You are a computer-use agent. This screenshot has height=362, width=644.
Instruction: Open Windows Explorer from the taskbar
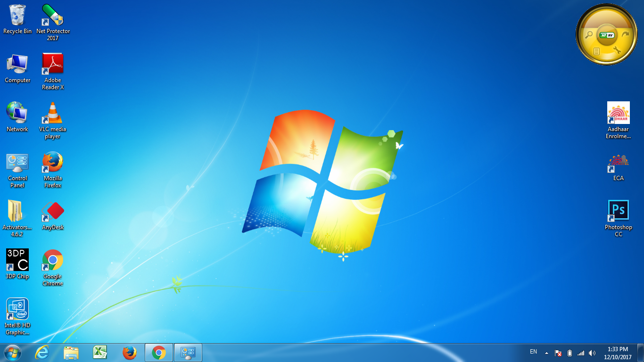(71, 353)
